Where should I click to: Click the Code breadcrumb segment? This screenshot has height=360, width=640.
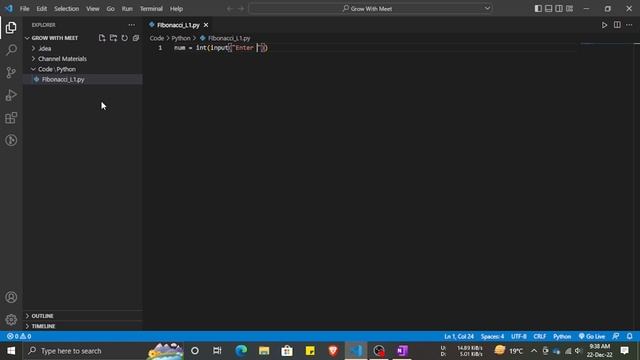[157, 38]
